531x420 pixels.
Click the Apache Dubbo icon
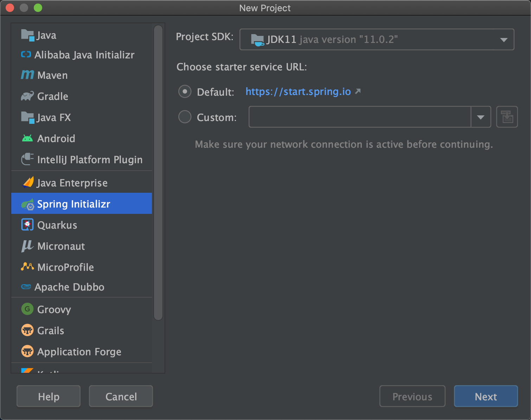click(x=26, y=287)
